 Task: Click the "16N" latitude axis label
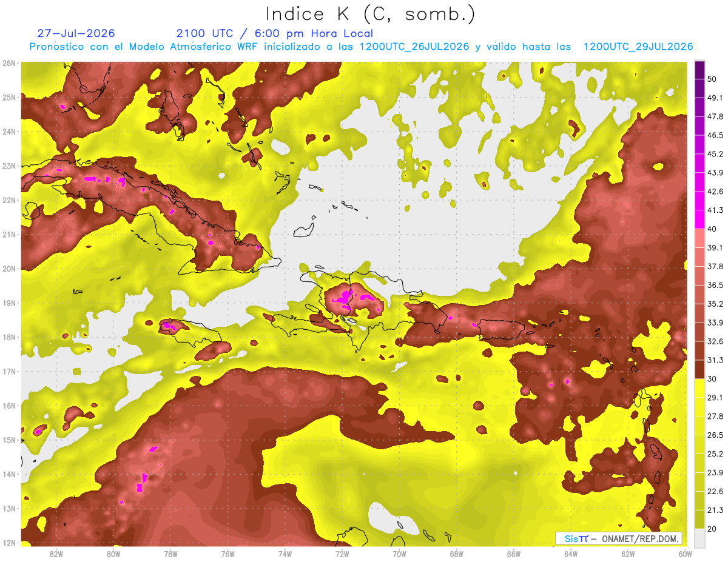click(x=9, y=406)
